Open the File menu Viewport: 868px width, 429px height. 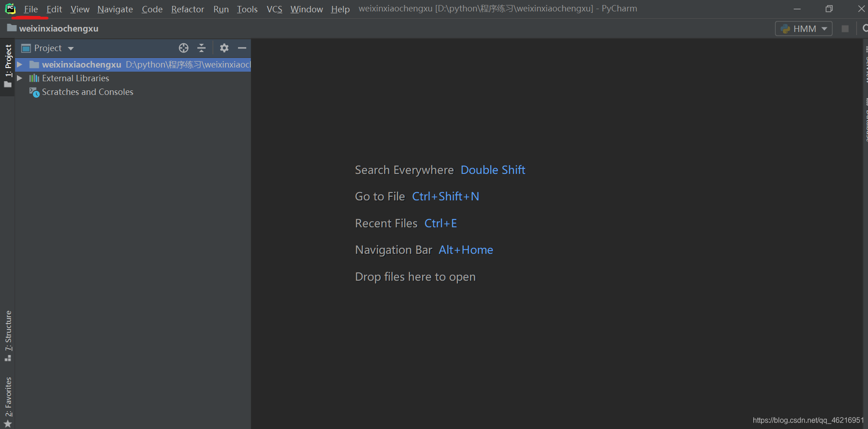coord(31,9)
